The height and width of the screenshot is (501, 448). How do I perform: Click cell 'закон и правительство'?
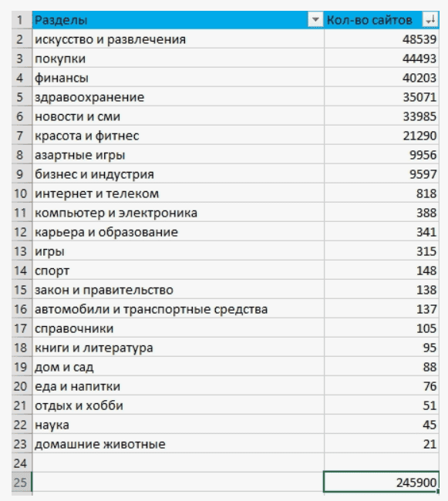point(178,290)
